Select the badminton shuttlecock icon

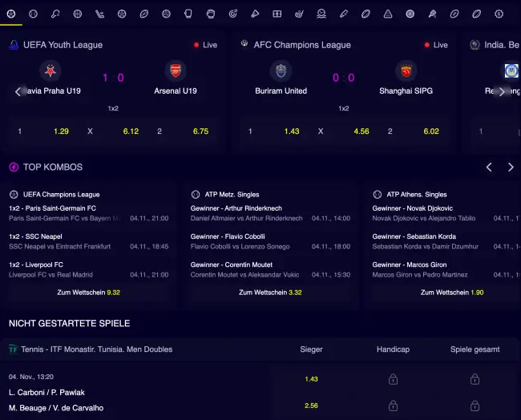255,14
